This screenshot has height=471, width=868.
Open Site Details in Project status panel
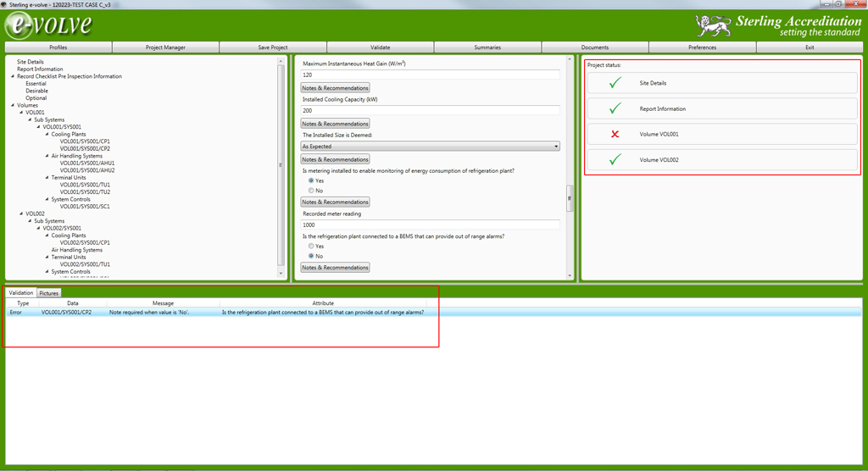click(722, 83)
